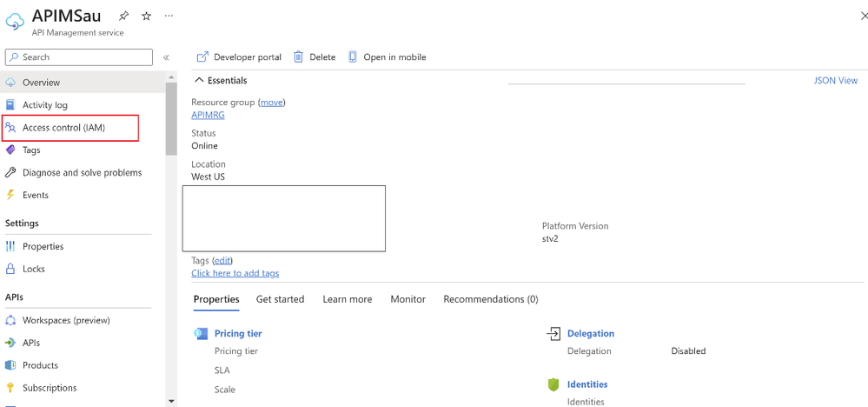Click the green Identities shield icon
The width and height of the screenshot is (868, 407).
tap(553, 384)
